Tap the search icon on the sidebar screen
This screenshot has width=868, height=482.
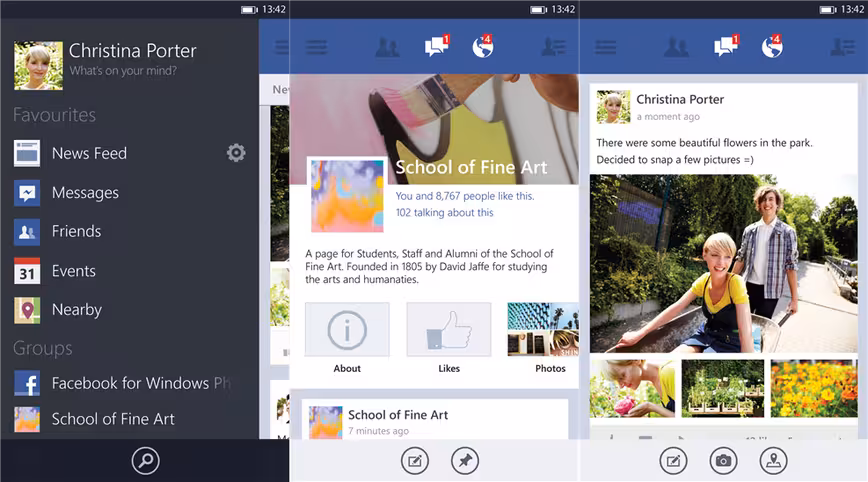tap(146, 460)
